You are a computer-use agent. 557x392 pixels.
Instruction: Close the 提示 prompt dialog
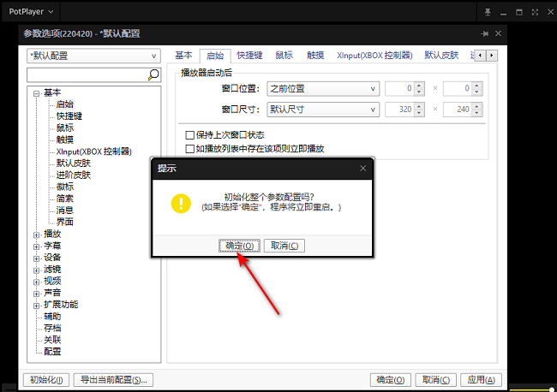coord(362,169)
